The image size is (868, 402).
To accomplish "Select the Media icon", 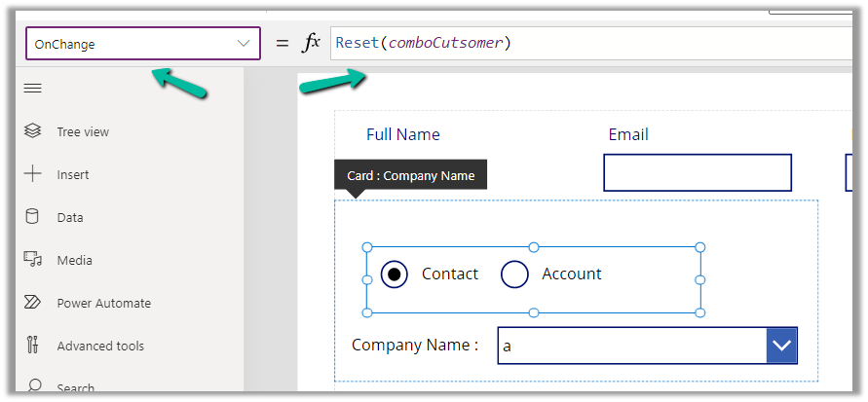I will (x=32, y=260).
